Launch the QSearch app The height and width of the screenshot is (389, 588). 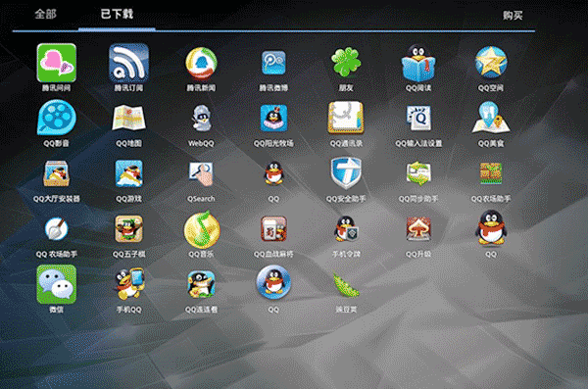click(201, 173)
